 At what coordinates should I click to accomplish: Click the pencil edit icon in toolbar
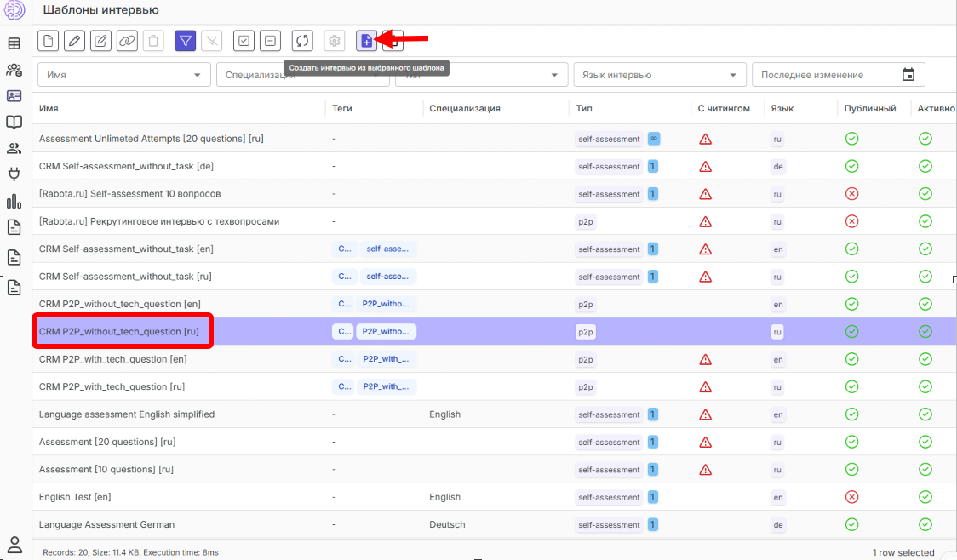[75, 40]
